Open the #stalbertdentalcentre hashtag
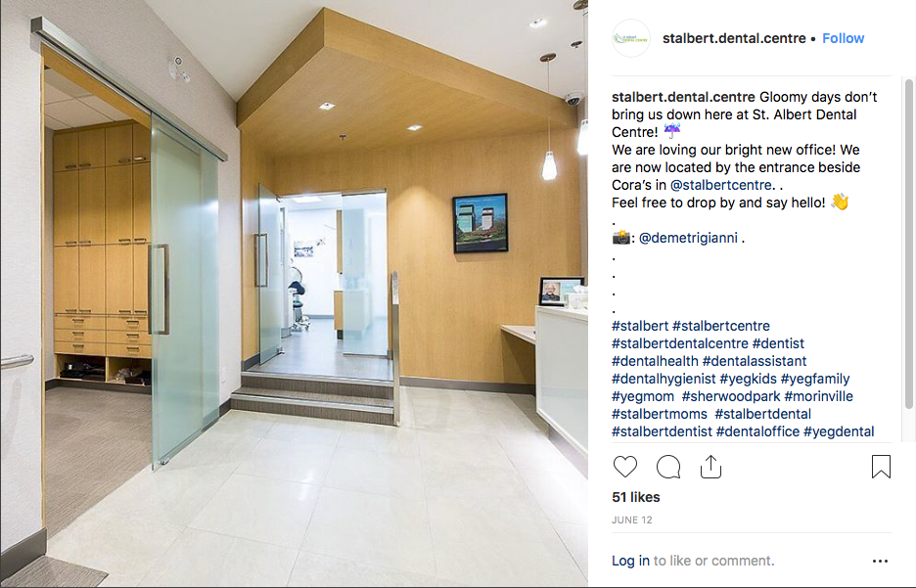The width and height of the screenshot is (916, 588). 679,343
